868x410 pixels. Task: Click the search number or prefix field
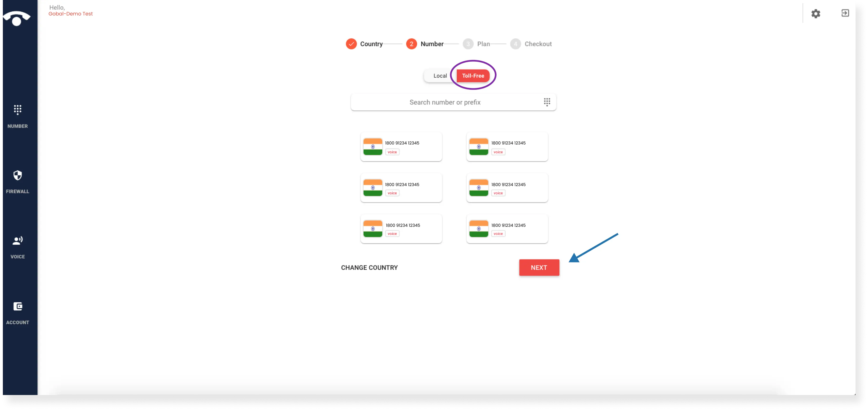(445, 102)
